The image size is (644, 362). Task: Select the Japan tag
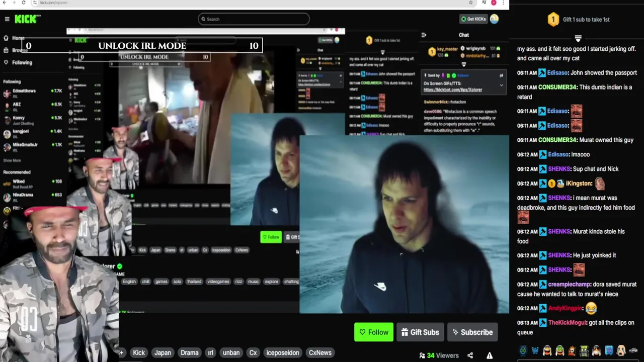click(x=163, y=353)
